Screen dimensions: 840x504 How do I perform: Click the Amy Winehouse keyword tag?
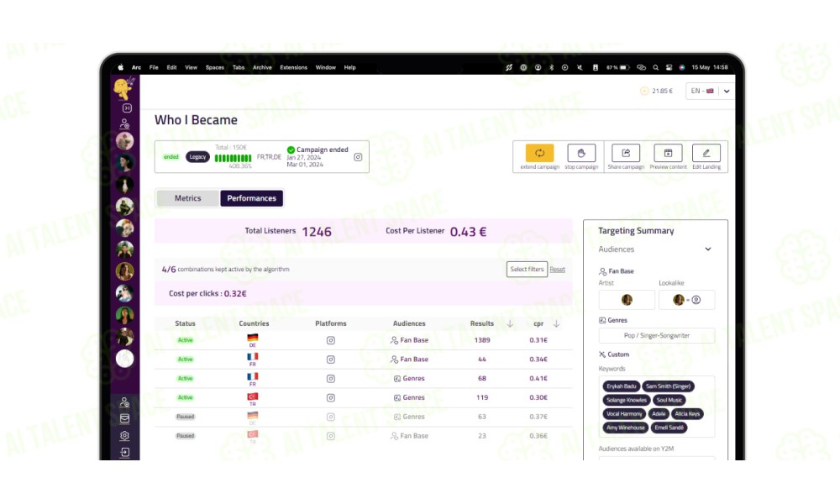click(x=626, y=428)
